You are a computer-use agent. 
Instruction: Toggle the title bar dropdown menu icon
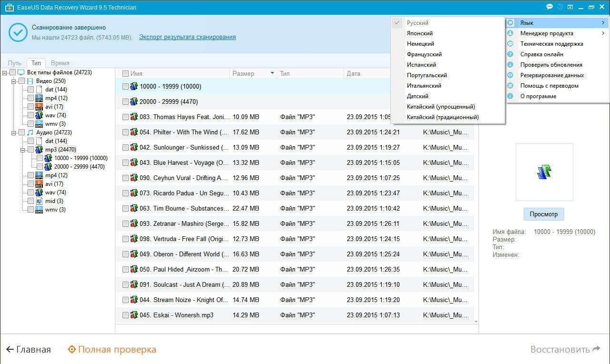570,7
